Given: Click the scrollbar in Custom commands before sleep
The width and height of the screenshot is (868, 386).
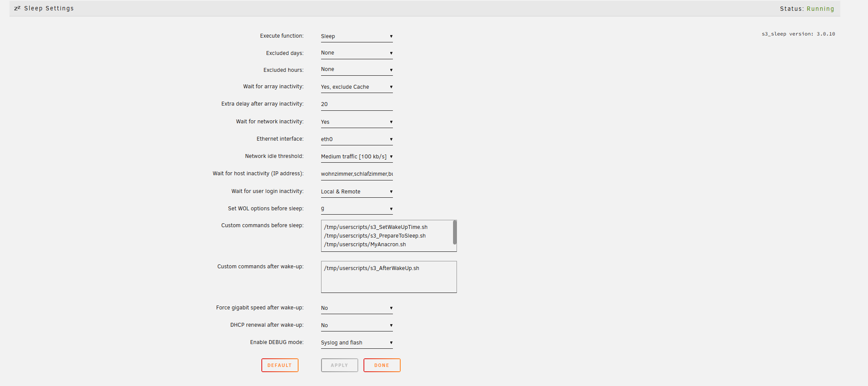Looking at the screenshot, I should [455, 232].
